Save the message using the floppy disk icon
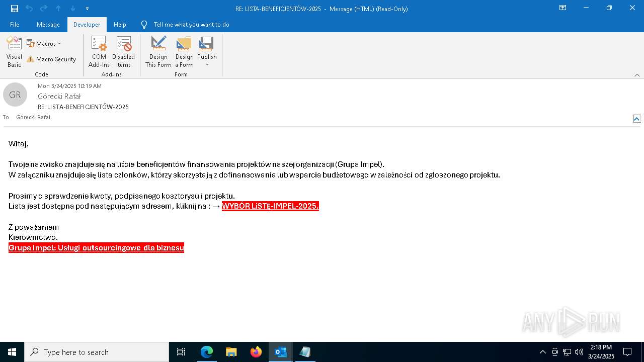 coord(14,9)
